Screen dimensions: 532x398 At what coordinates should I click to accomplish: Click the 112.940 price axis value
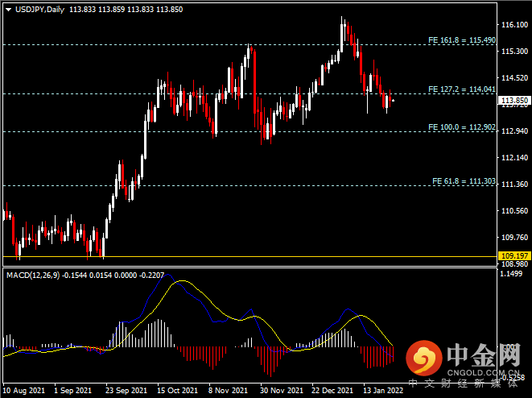coord(515,131)
